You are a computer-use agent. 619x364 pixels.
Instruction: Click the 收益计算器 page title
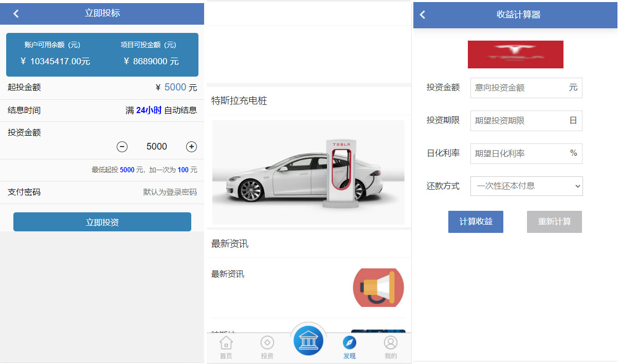[518, 14]
